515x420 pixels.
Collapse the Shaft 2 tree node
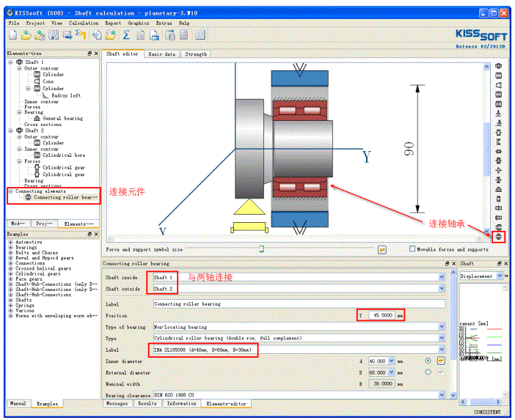coord(10,130)
